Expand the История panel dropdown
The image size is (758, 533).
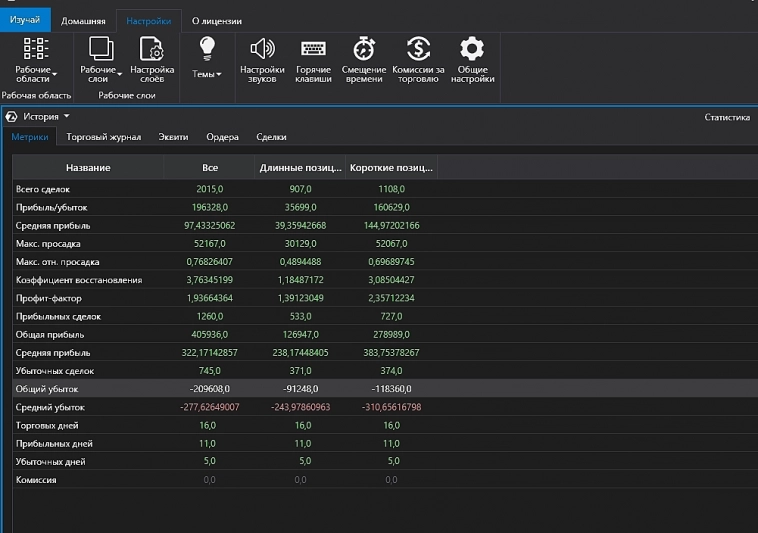click(67, 117)
